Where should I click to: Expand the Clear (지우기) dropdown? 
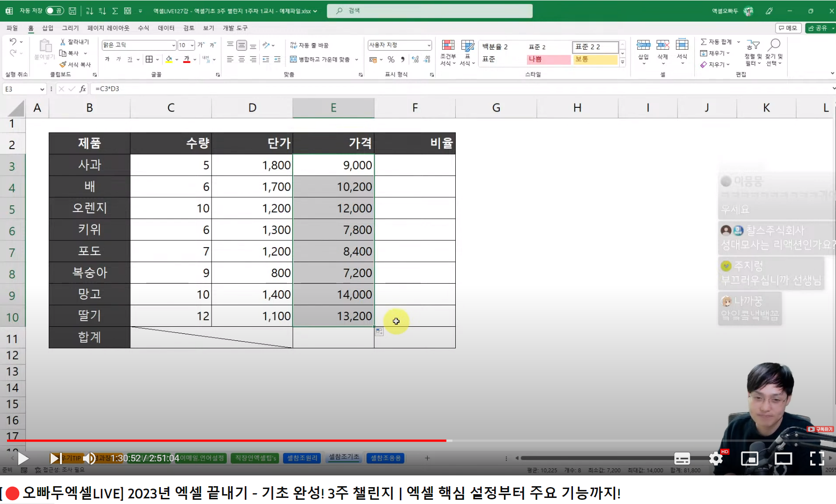pos(728,64)
